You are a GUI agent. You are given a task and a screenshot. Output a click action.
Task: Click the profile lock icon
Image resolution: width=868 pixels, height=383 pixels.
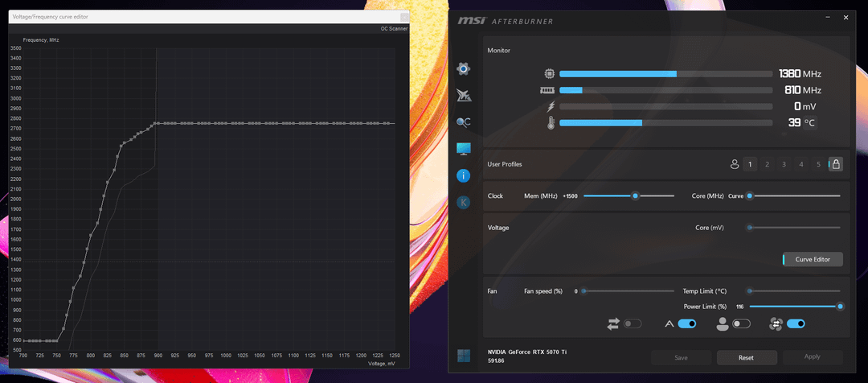(x=836, y=164)
